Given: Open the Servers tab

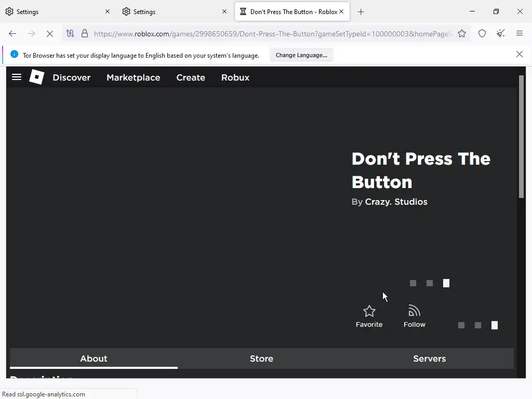Looking at the screenshot, I should (430, 358).
